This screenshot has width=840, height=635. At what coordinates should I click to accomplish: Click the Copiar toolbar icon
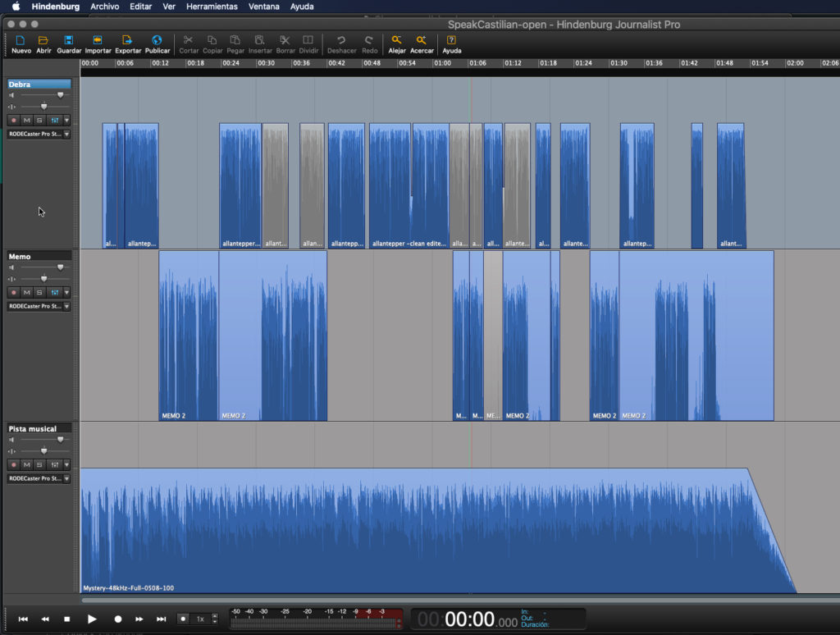click(212, 44)
